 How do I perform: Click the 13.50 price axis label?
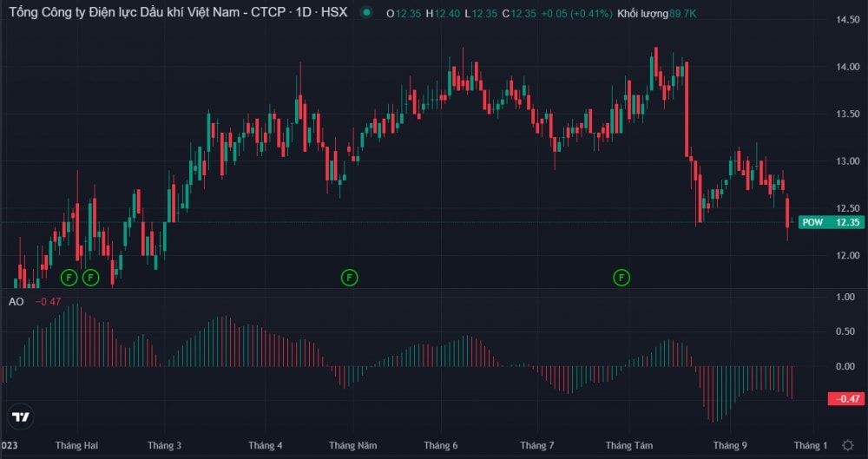tap(847, 114)
